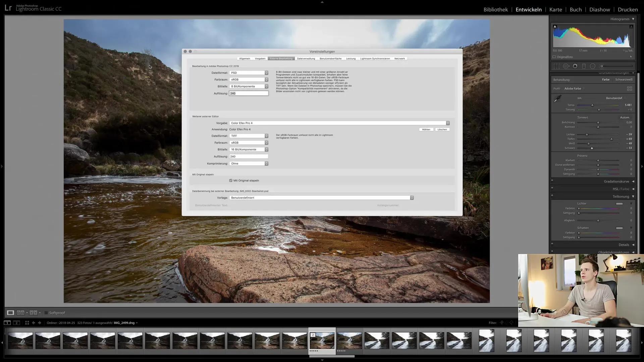Click the Löschen button
This screenshot has width=644, height=362.
click(442, 129)
